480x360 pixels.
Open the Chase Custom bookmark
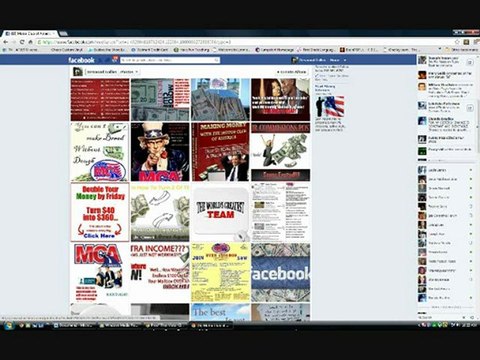(67, 50)
